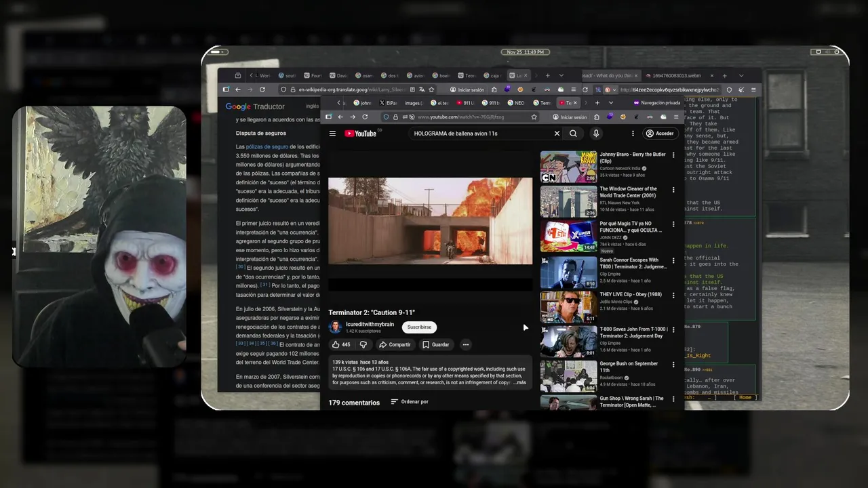The width and height of the screenshot is (868, 488).
Task: Click the Compartir share button
Action: [x=395, y=344]
